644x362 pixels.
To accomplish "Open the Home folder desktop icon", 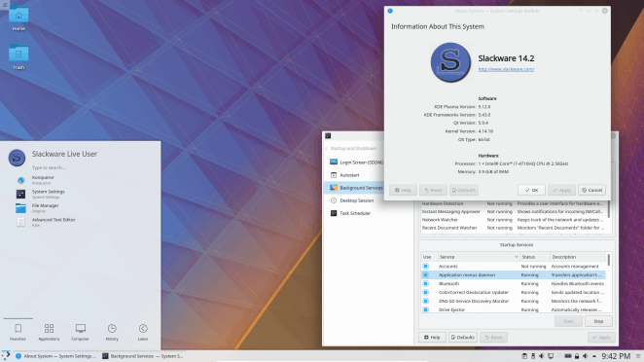I will [x=18, y=18].
